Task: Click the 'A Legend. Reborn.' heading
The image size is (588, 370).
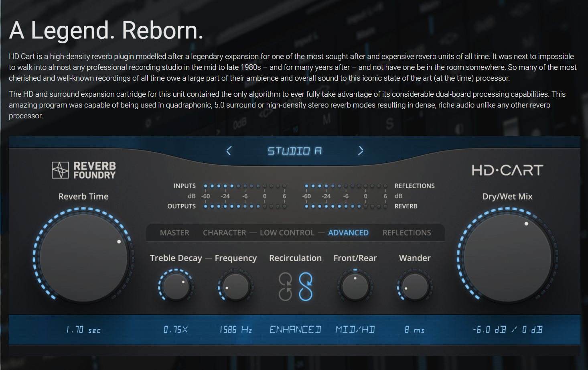Action: [x=106, y=30]
